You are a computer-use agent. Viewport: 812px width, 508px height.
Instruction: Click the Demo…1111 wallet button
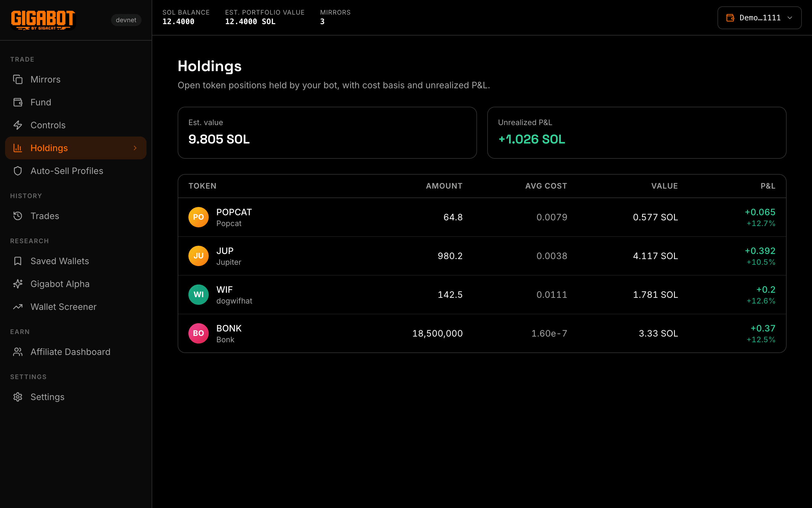[x=759, y=18]
